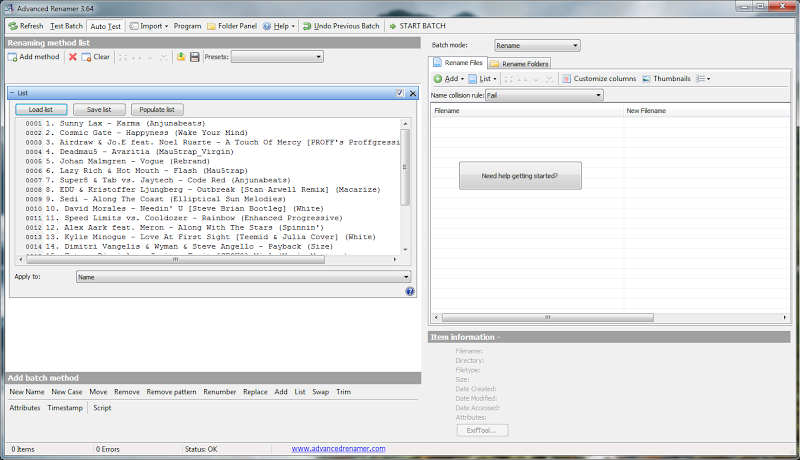Switch to the Rename Files tab
Screen dimensions: 800x460
458,63
